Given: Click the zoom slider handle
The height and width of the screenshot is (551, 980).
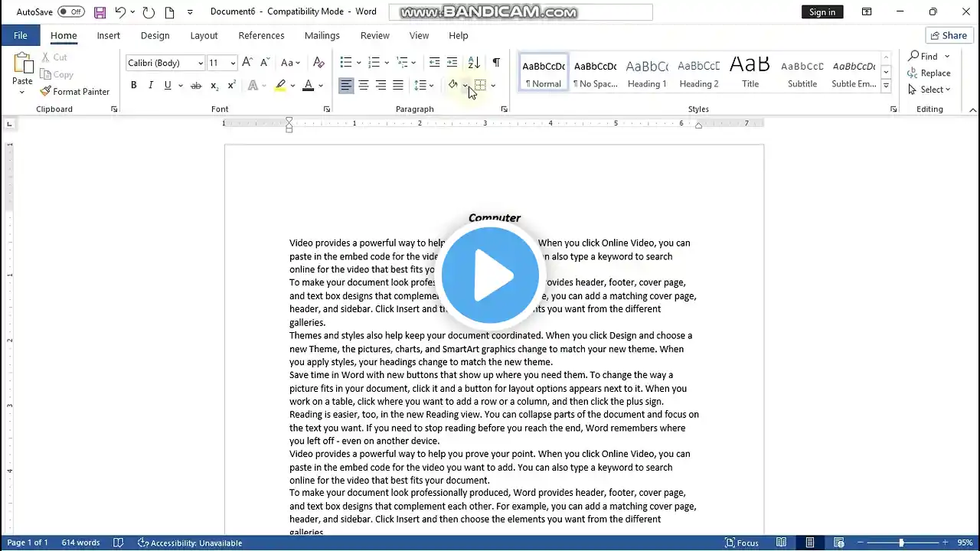Looking at the screenshot, I should [901, 543].
